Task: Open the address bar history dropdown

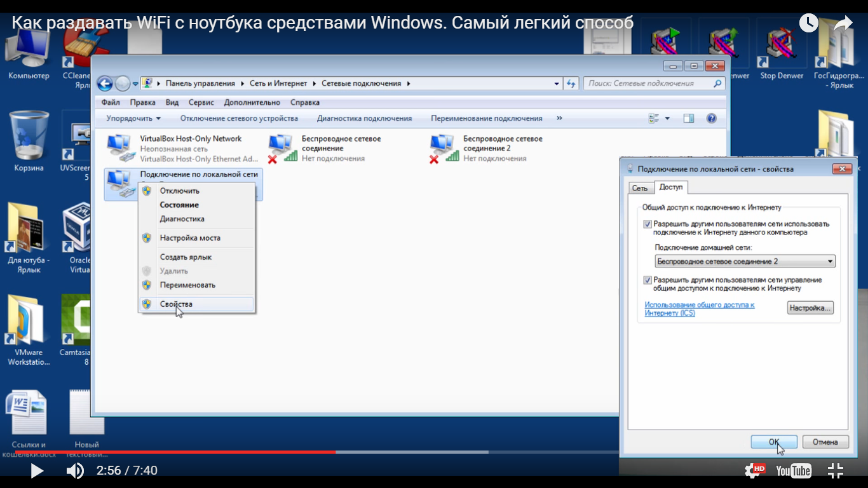Action: pyautogui.click(x=557, y=83)
